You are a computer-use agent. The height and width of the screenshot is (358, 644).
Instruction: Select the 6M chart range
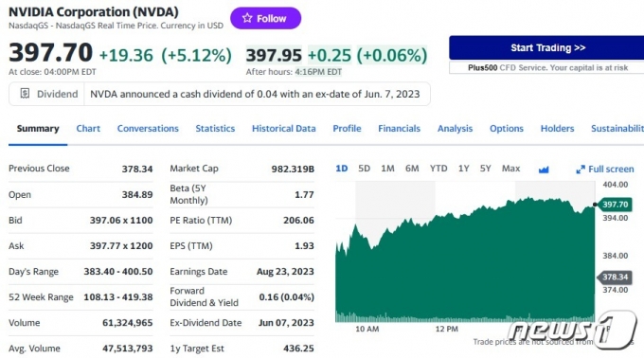(x=412, y=169)
